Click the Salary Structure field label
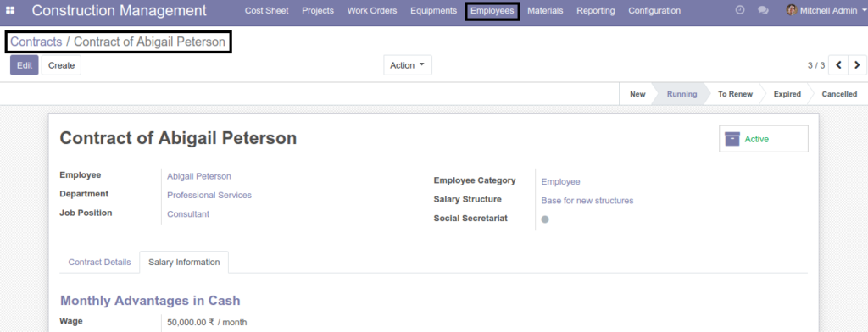Image resolution: width=868 pixels, height=332 pixels. (467, 199)
